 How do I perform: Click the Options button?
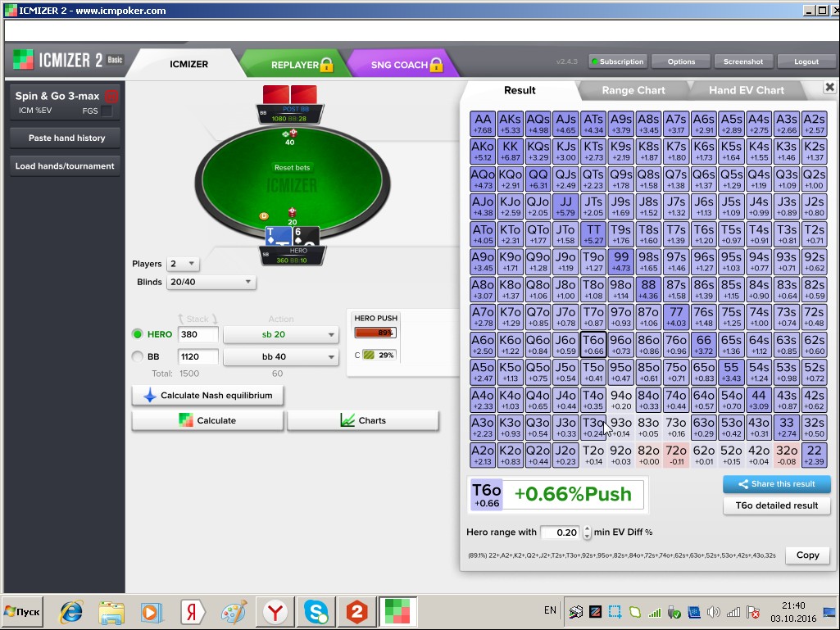click(x=681, y=61)
